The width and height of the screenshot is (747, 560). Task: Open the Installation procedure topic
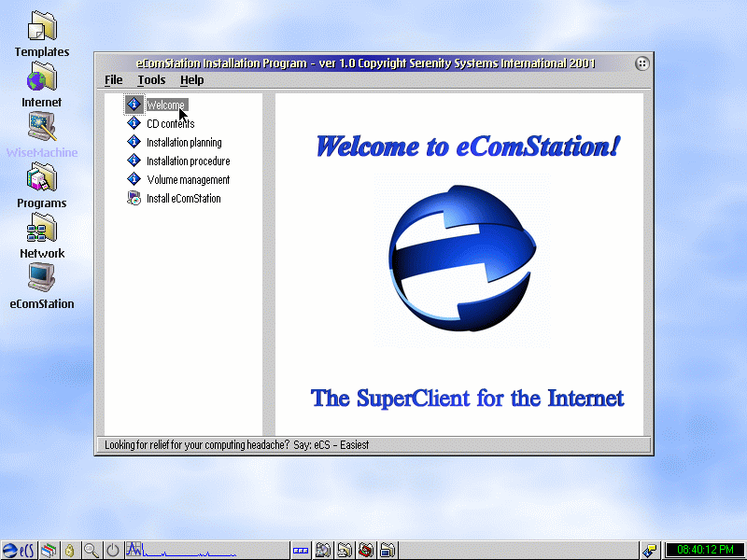[189, 161]
